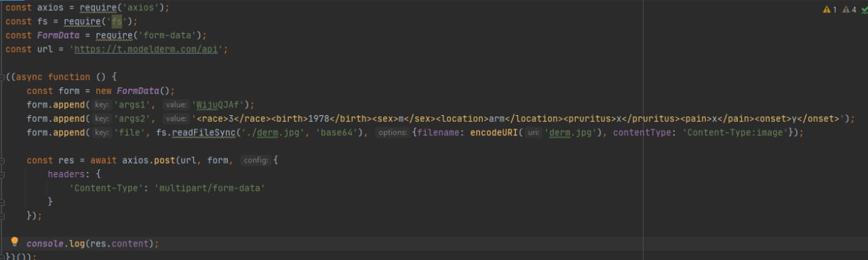The height and width of the screenshot is (260, 868).
Task: Click the 'async function' keyword
Action: 53,77
